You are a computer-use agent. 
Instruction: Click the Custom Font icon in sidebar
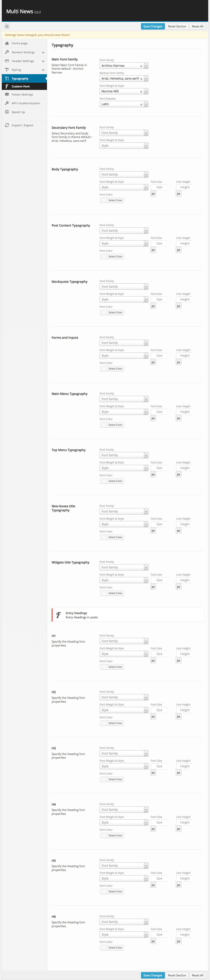click(7, 86)
